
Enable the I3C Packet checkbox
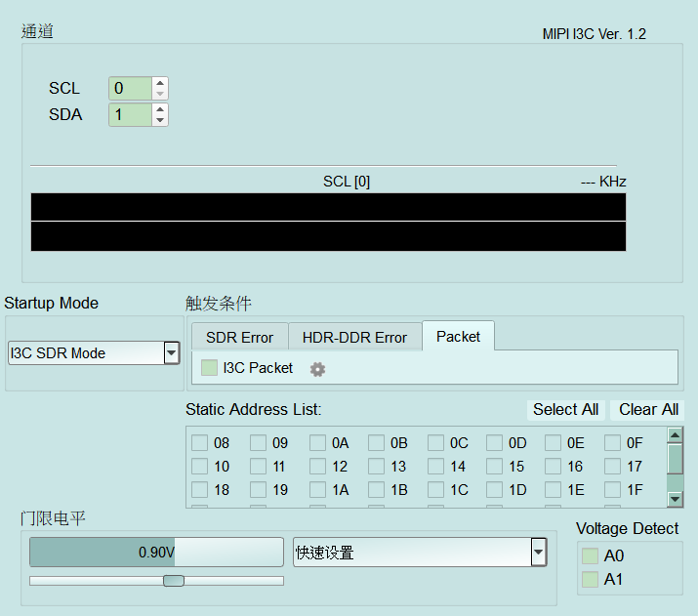coord(209,368)
